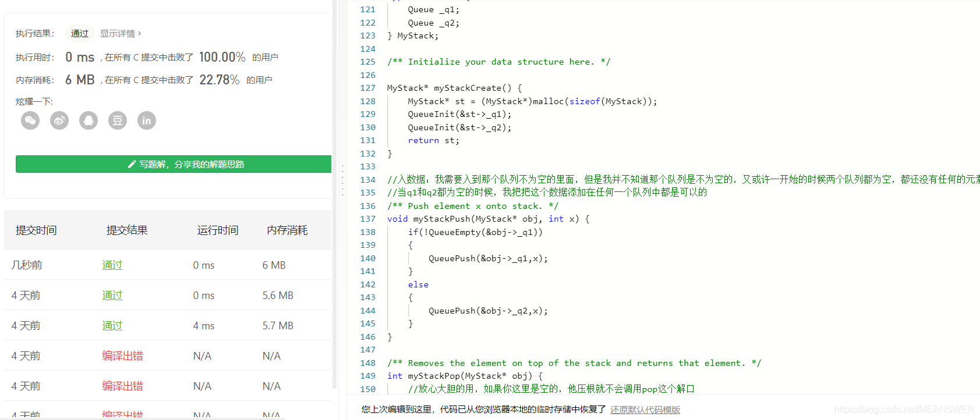Click the '} MyStack;' line in editor
980x420 pixels.
click(x=413, y=35)
